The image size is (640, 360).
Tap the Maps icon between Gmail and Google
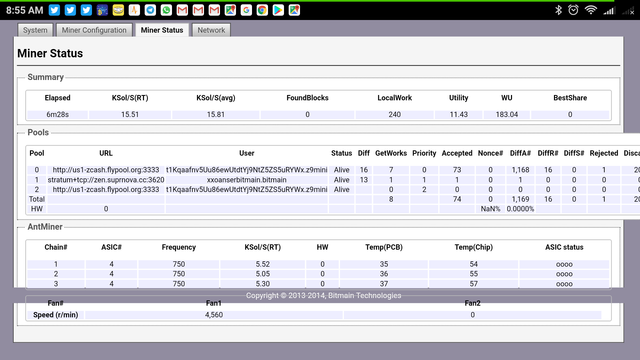tap(230, 10)
